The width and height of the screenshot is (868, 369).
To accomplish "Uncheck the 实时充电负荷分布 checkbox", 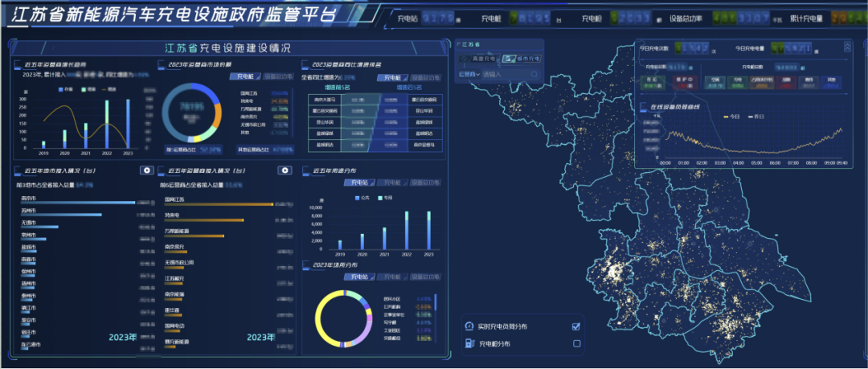I will [576, 326].
